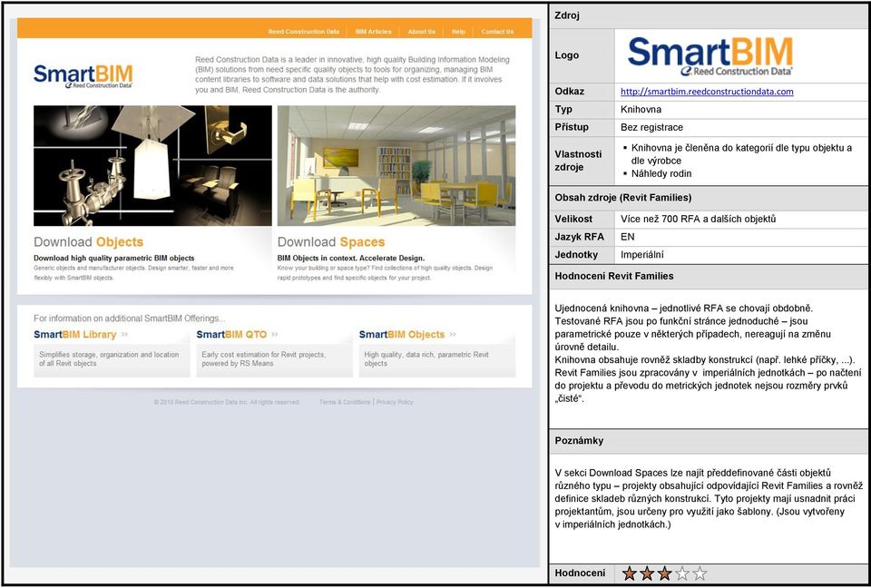Open BIM Articles in the navigation bar
This screenshot has width=871, height=588.
pos(373,32)
